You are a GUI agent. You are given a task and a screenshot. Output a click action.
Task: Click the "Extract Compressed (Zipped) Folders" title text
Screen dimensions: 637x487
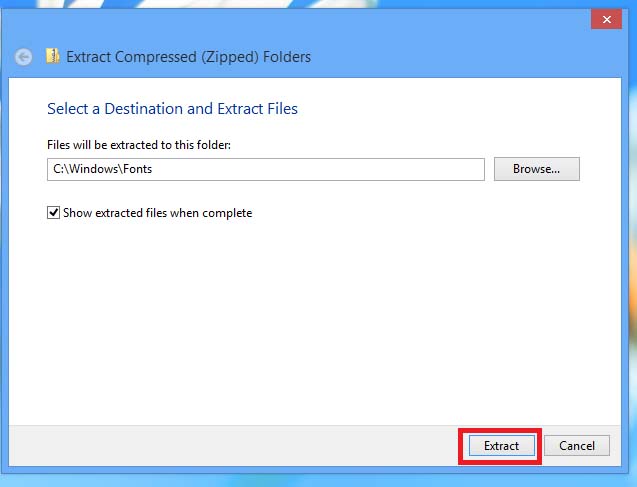click(188, 57)
